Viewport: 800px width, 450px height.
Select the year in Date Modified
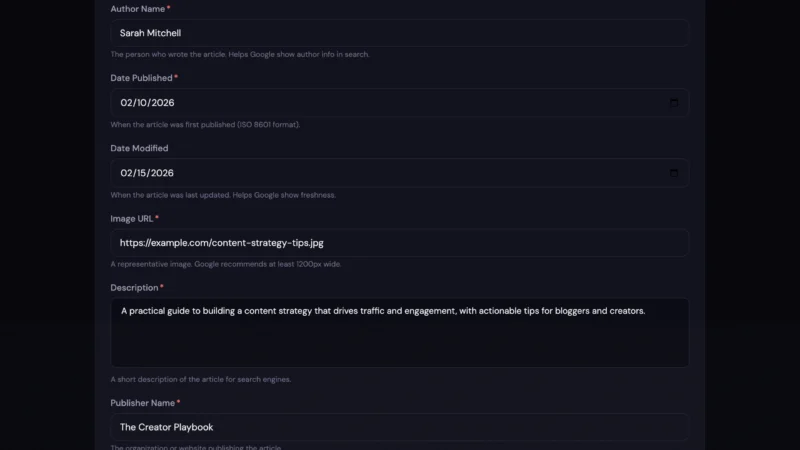click(x=162, y=173)
